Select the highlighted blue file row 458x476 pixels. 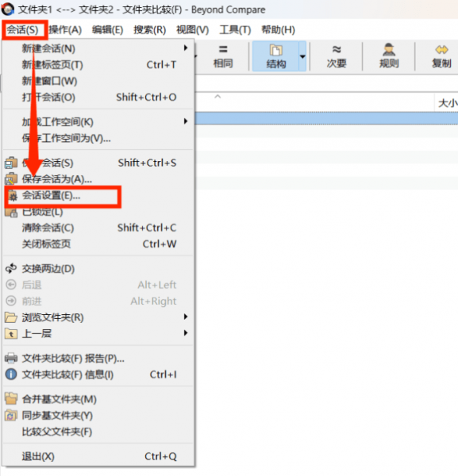click(x=326, y=118)
